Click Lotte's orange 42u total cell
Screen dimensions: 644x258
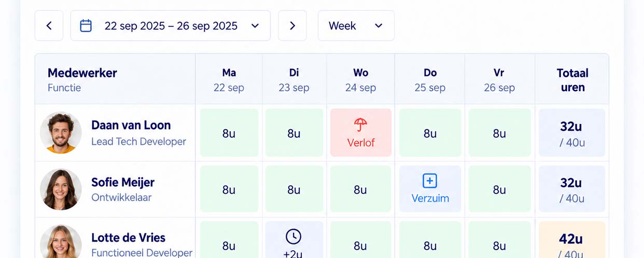pyautogui.click(x=572, y=240)
